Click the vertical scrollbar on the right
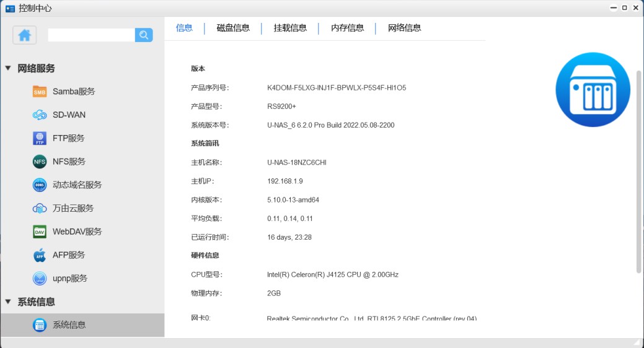644x348 pixels. click(x=639, y=172)
